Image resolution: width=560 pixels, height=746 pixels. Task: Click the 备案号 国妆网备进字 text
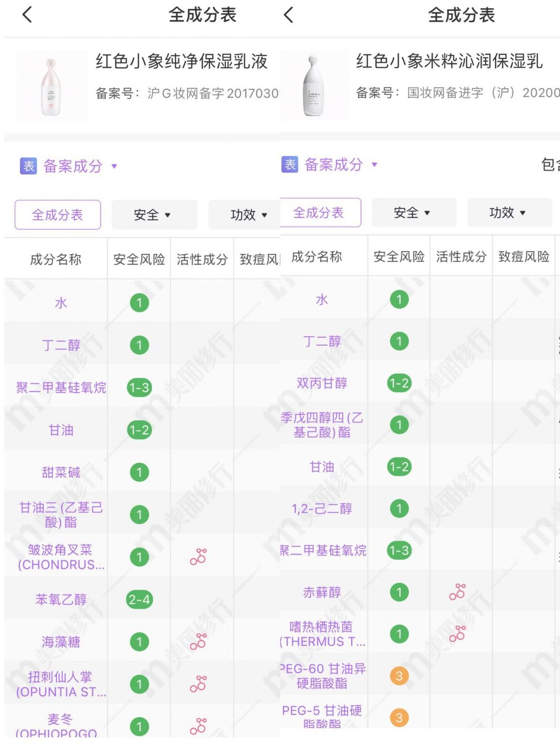[457, 92]
